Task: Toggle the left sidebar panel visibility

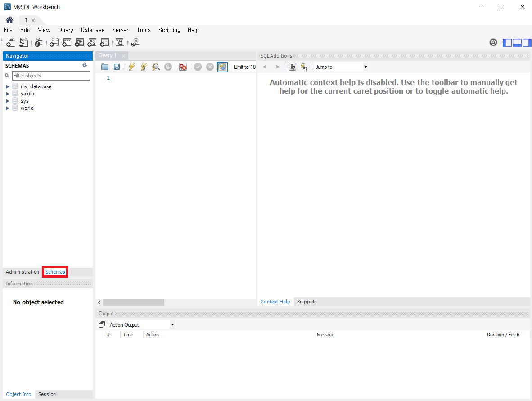Action: coord(507,42)
